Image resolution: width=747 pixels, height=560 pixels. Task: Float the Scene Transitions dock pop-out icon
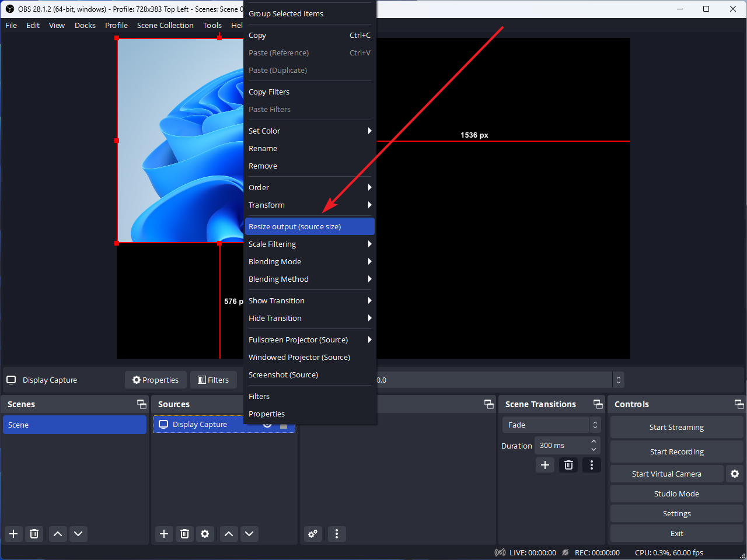point(598,404)
